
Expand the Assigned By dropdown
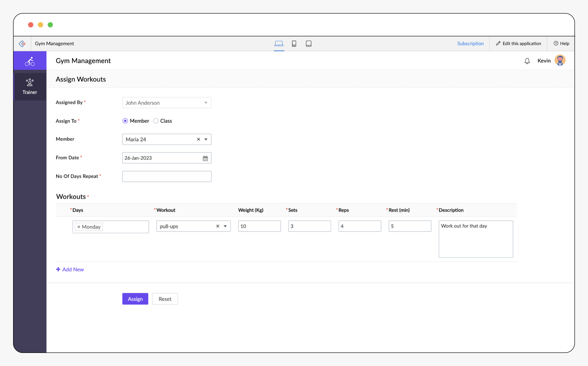[206, 103]
